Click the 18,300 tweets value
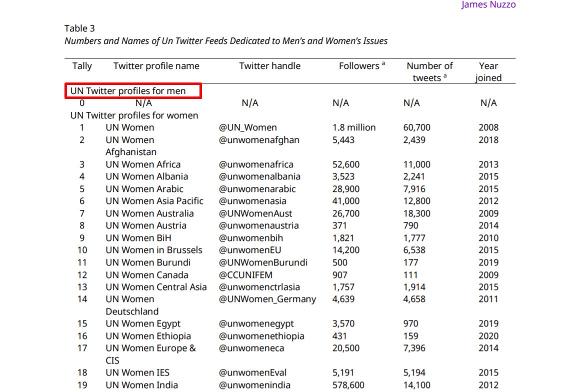The width and height of the screenshot is (577, 392). coord(416,214)
